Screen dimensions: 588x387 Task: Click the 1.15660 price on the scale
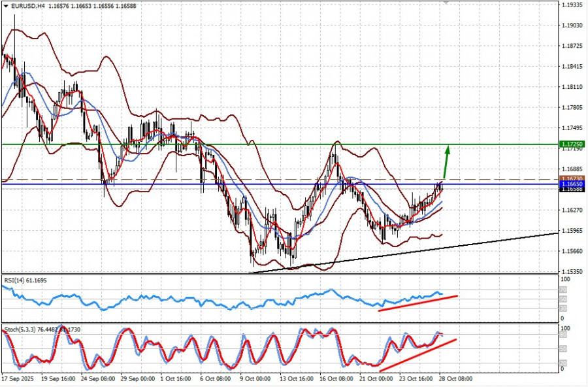point(572,251)
